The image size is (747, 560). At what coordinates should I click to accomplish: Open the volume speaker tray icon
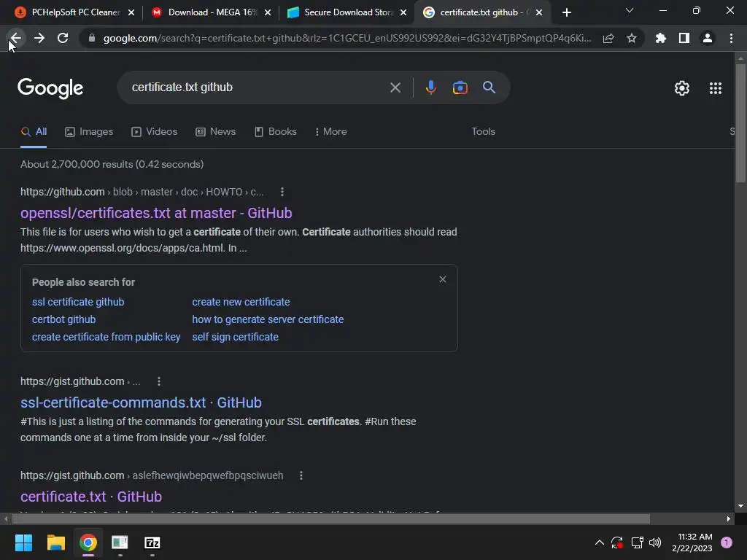pyautogui.click(x=656, y=542)
